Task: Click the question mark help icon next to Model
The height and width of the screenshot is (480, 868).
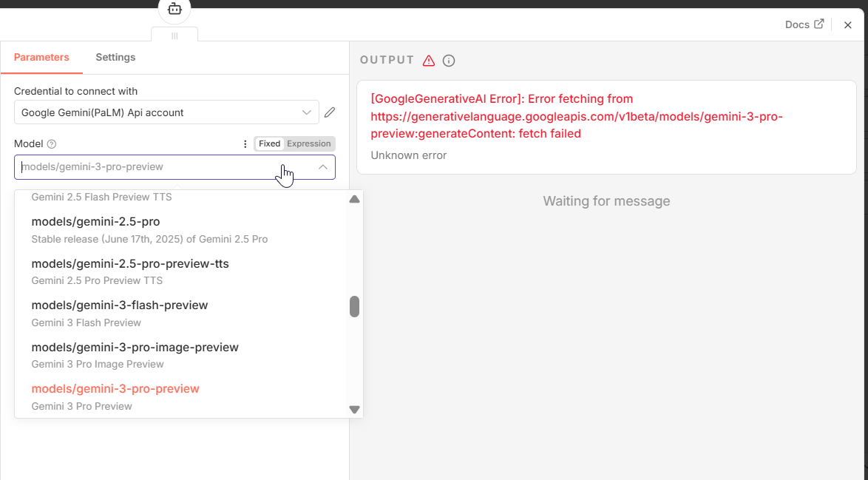Action: 51,143
